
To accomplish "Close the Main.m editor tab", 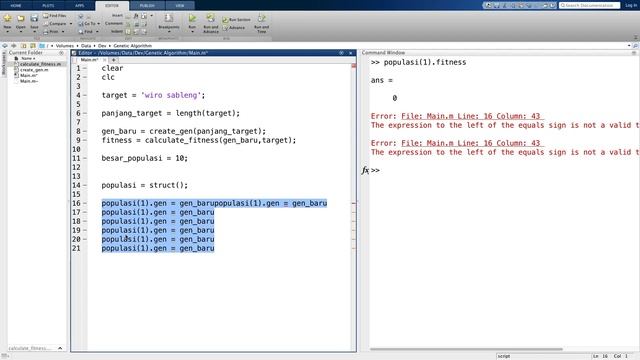I will (104, 60).
